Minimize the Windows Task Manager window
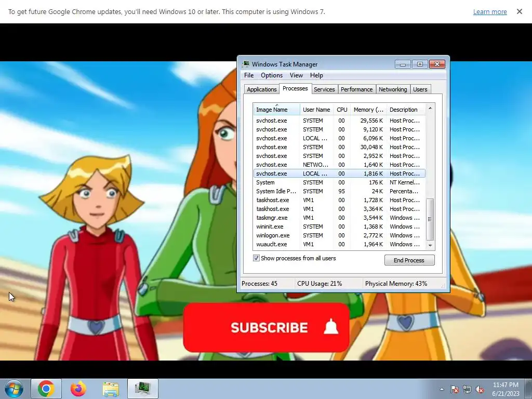Viewport: 532px width, 399px height. pyautogui.click(x=403, y=64)
